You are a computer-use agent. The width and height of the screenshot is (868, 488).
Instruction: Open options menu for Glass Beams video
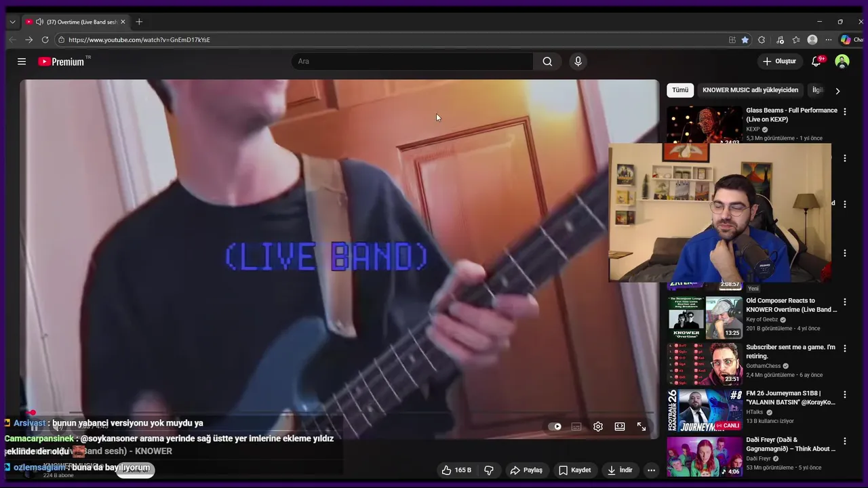(x=845, y=112)
